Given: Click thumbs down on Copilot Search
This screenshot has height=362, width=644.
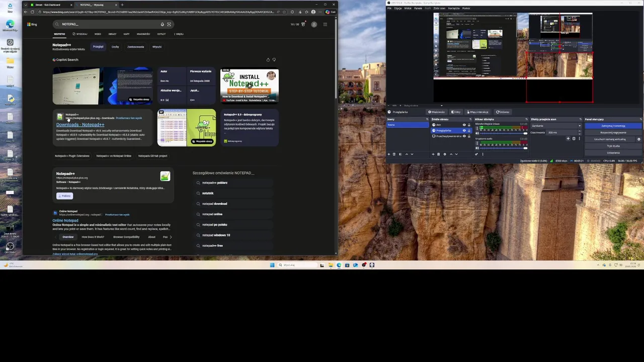Looking at the screenshot, I should [274, 60].
